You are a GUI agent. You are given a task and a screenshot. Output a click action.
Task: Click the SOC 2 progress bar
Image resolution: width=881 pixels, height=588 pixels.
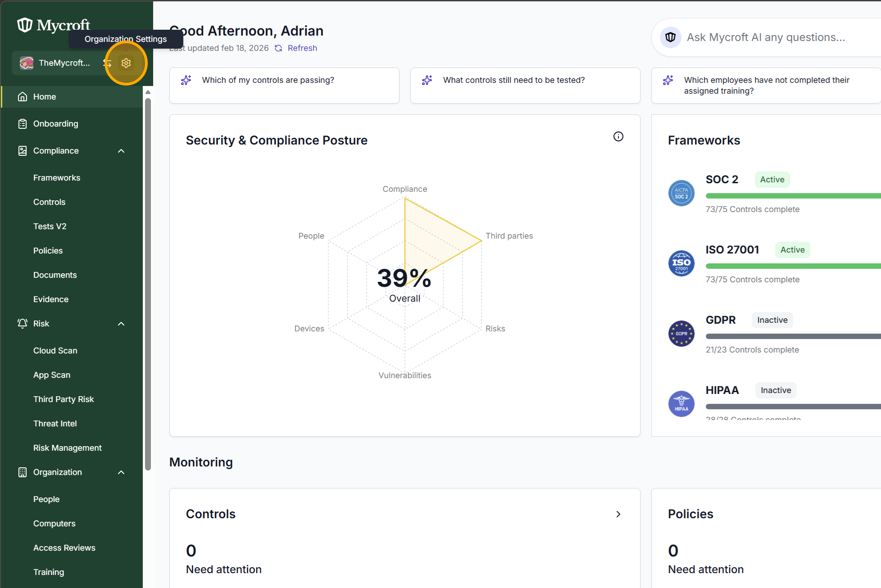[793, 196]
